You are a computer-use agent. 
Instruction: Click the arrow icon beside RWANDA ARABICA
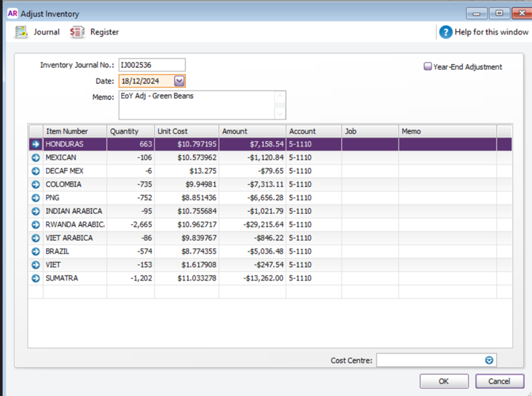pos(35,225)
